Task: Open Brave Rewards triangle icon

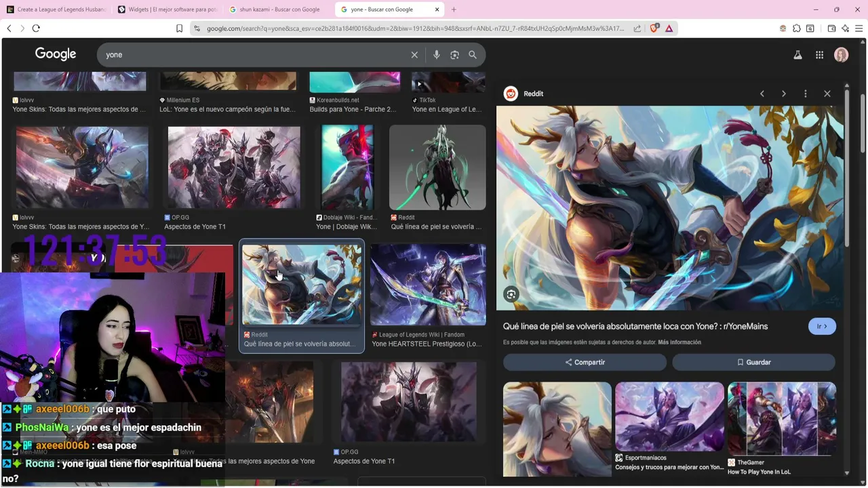Action: (x=669, y=28)
